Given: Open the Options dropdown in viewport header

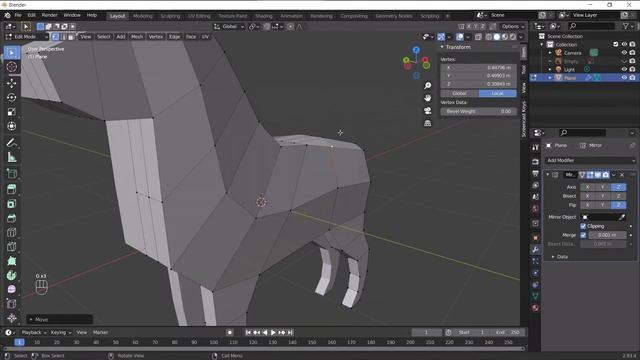Looking at the screenshot, I should coord(513,27).
